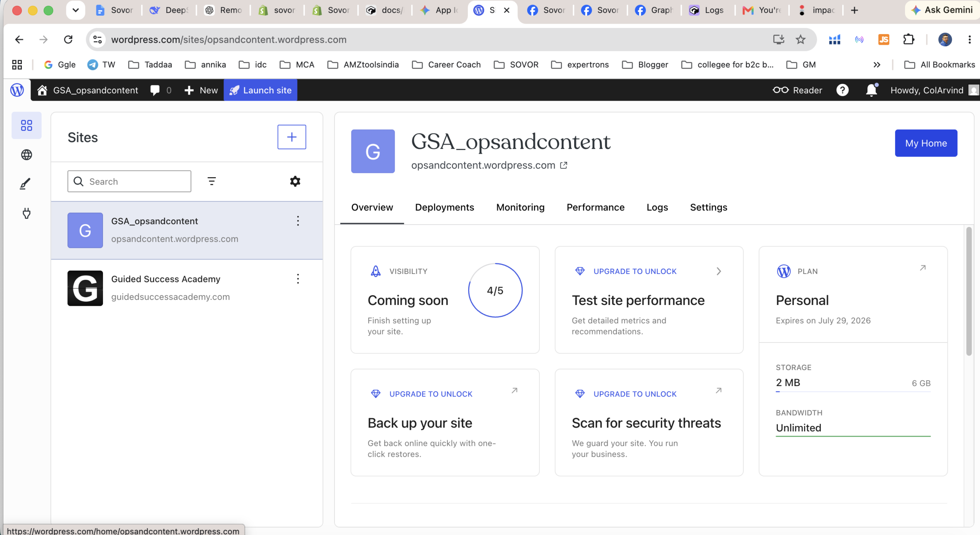Open the Career Coach bookmarks folder
Screen dimensions: 980x535
coord(446,65)
